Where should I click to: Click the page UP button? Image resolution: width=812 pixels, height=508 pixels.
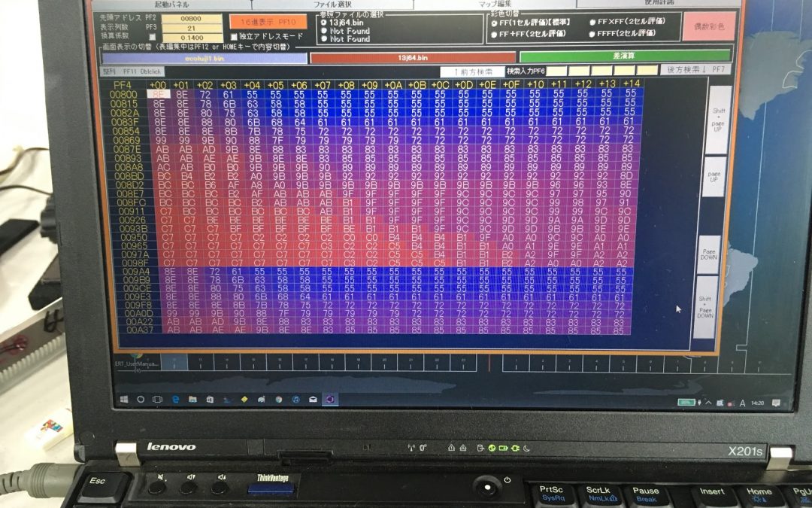click(714, 178)
